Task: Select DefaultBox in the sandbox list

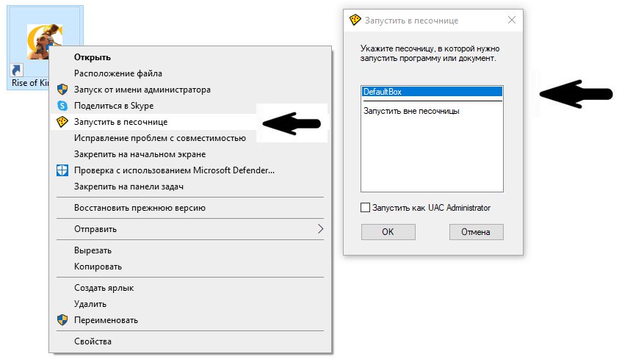Action: (432, 92)
